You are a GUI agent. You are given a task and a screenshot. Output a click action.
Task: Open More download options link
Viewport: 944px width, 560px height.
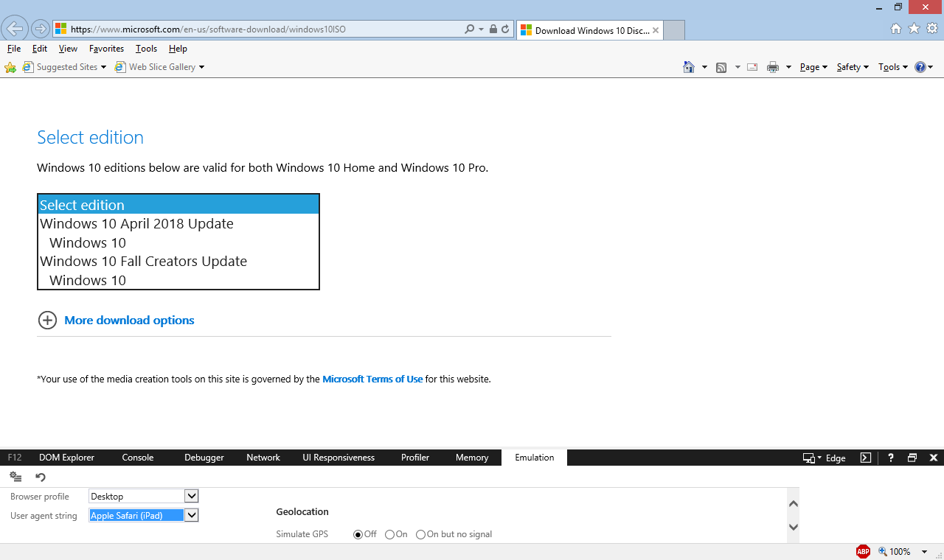click(130, 321)
